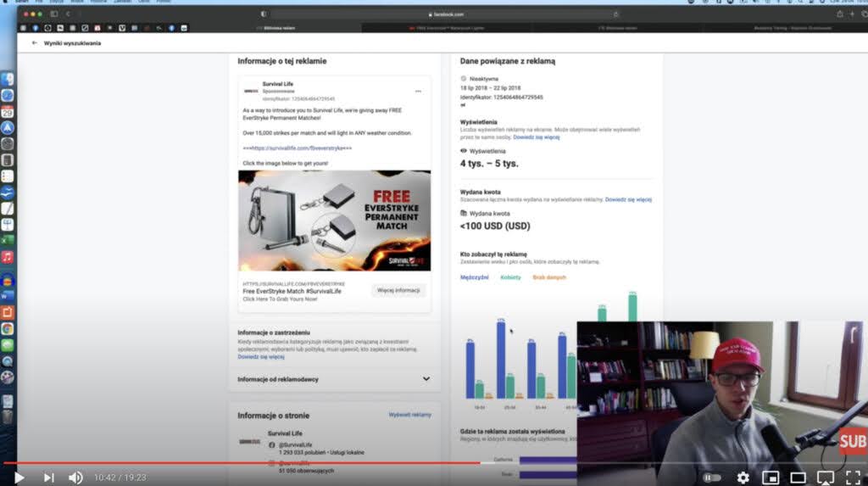Open the Survival Life page name in ad header

coord(278,84)
